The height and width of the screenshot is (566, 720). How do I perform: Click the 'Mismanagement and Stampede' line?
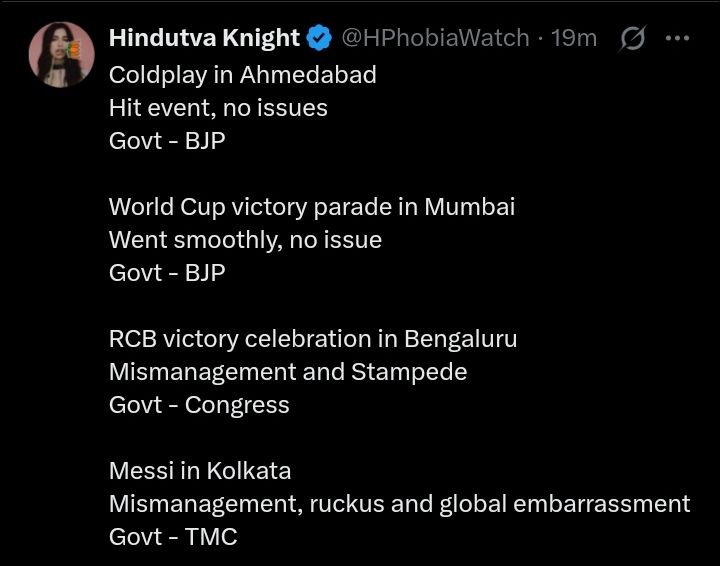tap(288, 372)
